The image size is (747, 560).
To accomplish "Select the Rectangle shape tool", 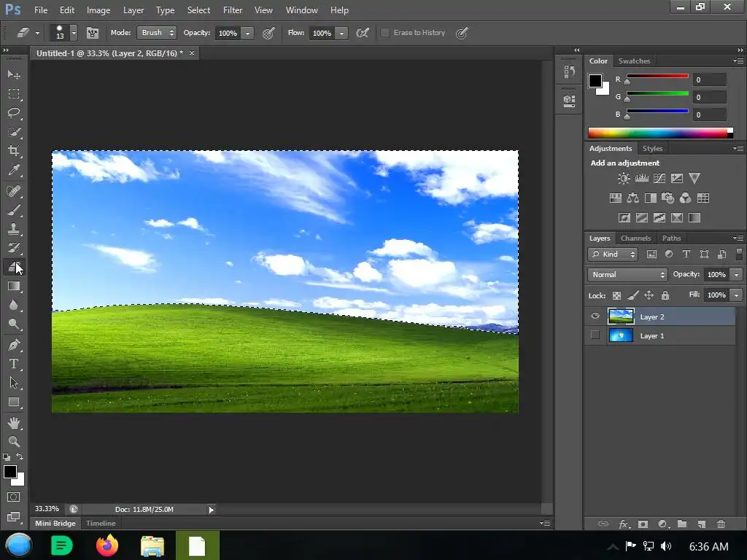I will point(14,402).
